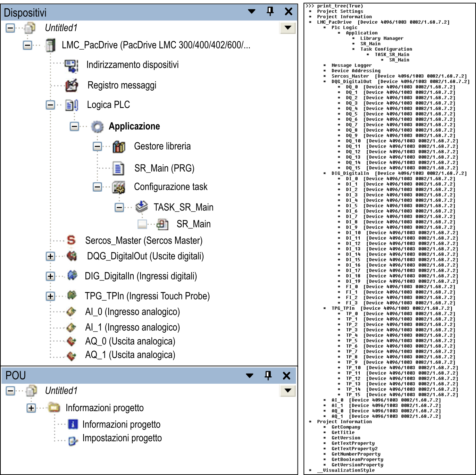Click the Gestore libreria books icon
Image resolution: width=476 pixels, height=475 pixels.
point(119,147)
